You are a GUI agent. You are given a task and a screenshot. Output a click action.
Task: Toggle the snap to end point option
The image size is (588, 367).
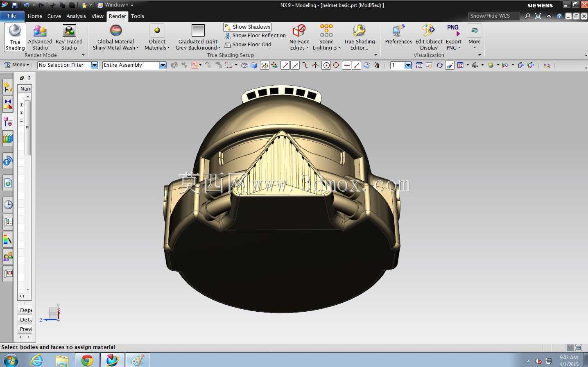(285, 65)
